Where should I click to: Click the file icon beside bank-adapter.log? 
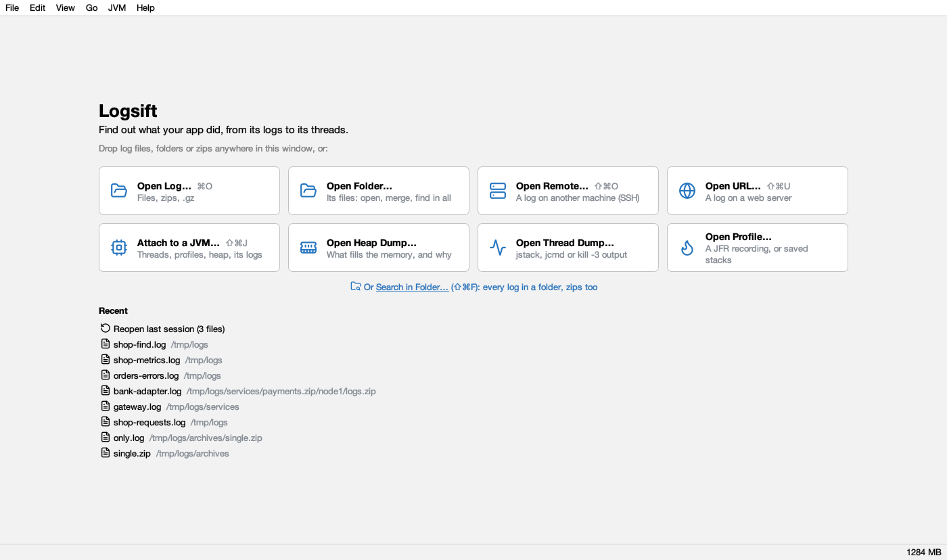[106, 390]
